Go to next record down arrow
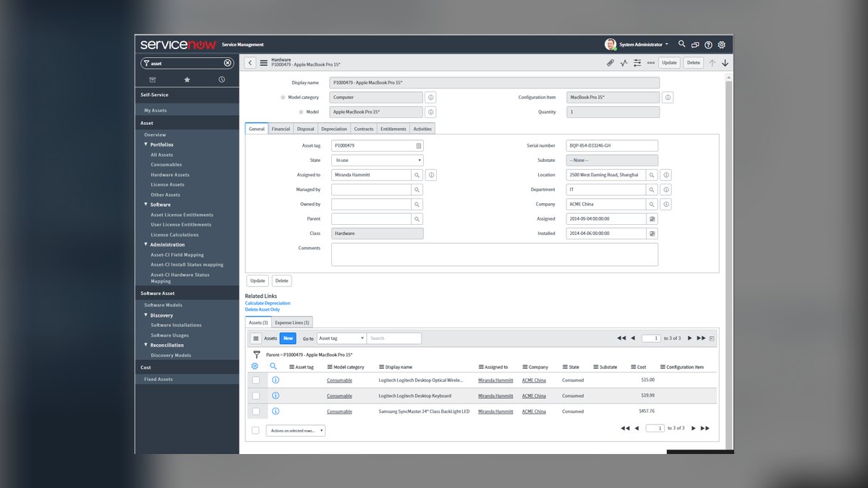The image size is (868, 488). (x=725, y=63)
